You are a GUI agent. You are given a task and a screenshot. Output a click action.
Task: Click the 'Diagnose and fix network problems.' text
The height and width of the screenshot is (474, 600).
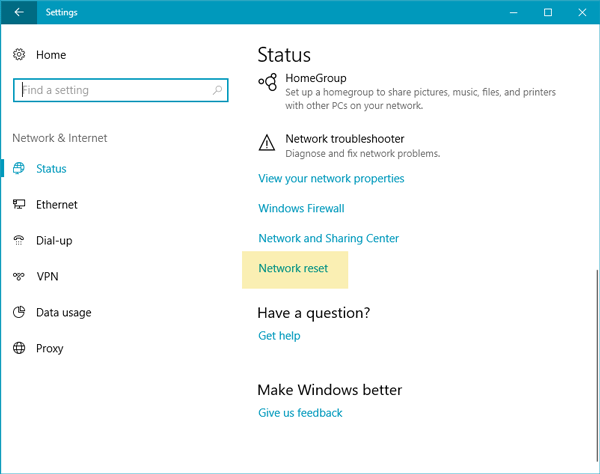click(x=363, y=153)
